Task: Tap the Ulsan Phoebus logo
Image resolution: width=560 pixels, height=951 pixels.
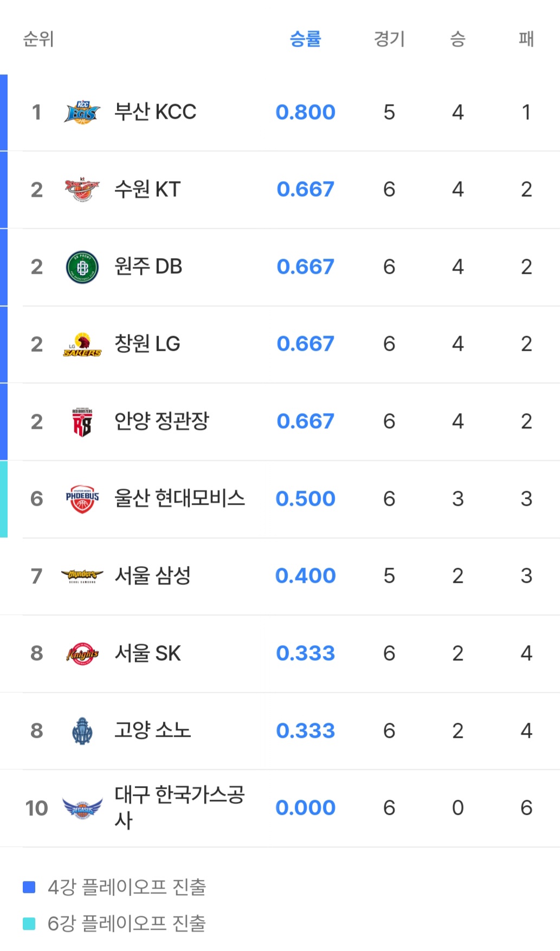Action: (x=82, y=499)
